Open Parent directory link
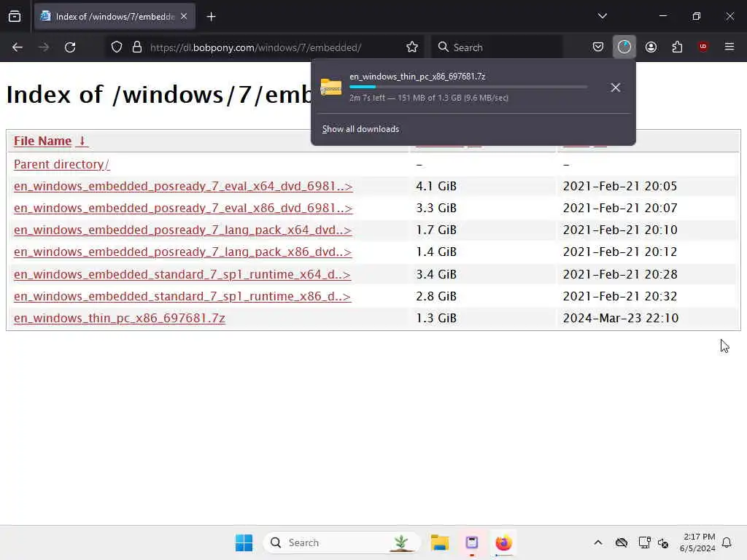Screen dimensions: 747x560 coord(61,164)
